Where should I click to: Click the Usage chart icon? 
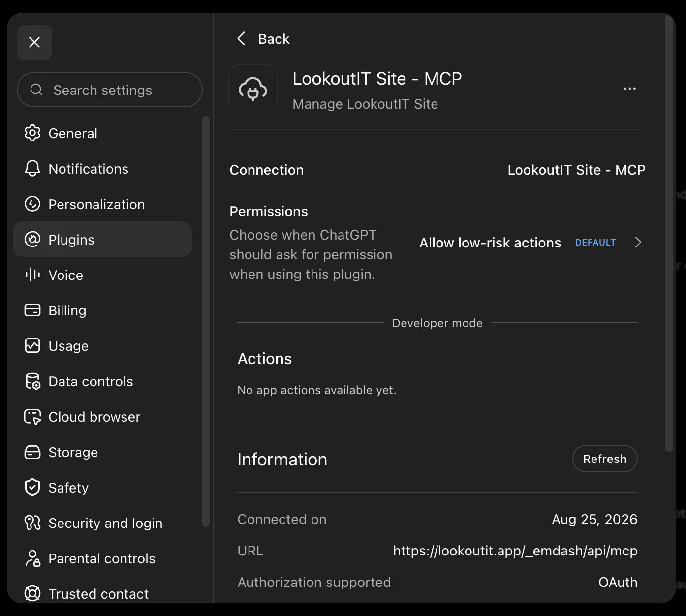[32, 346]
